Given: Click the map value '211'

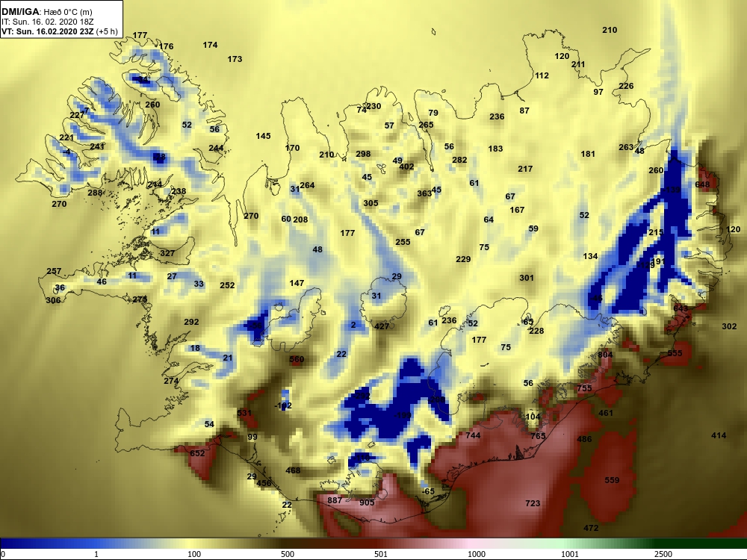Looking at the screenshot, I should point(578,65).
